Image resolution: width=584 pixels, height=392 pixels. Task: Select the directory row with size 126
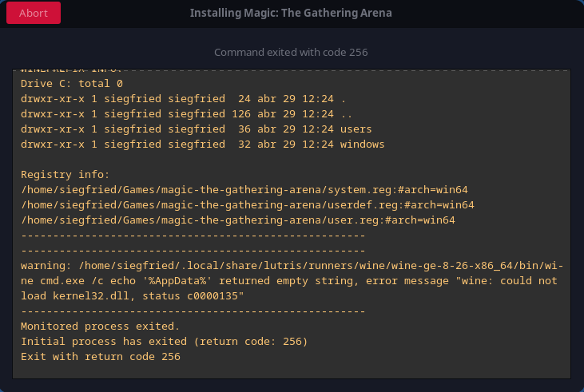tap(187, 114)
